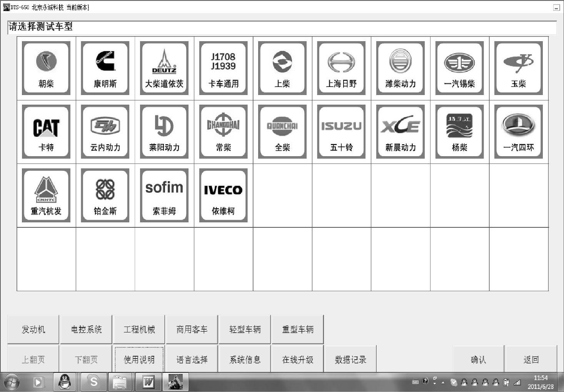Click the 下翻页 page-down button
564x392 pixels.
pos(87,359)
